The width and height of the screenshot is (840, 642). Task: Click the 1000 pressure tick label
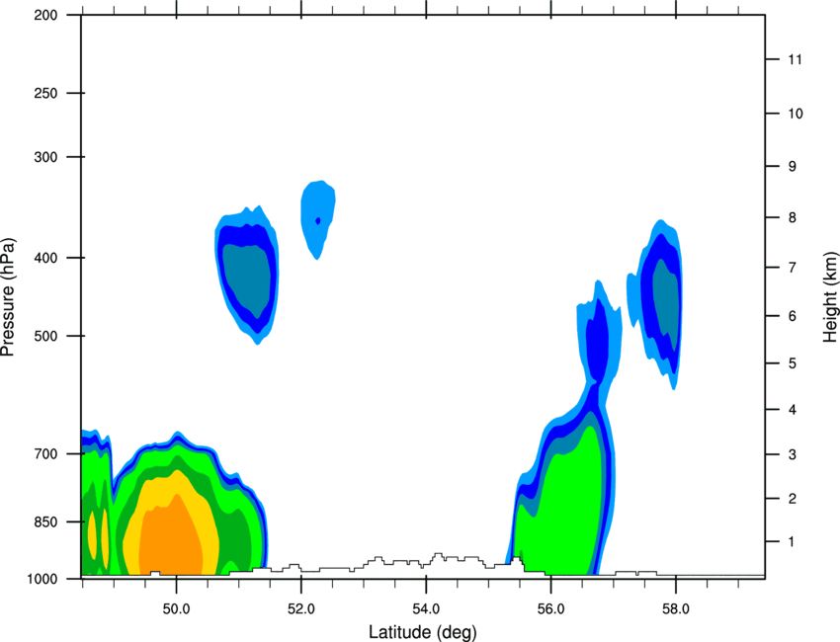click(x=42, y=579)
